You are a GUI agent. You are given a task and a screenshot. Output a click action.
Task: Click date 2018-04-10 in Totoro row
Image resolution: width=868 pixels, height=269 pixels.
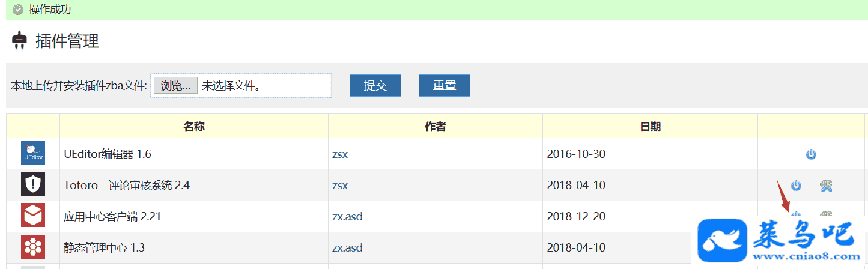click(x=576, y=186)
